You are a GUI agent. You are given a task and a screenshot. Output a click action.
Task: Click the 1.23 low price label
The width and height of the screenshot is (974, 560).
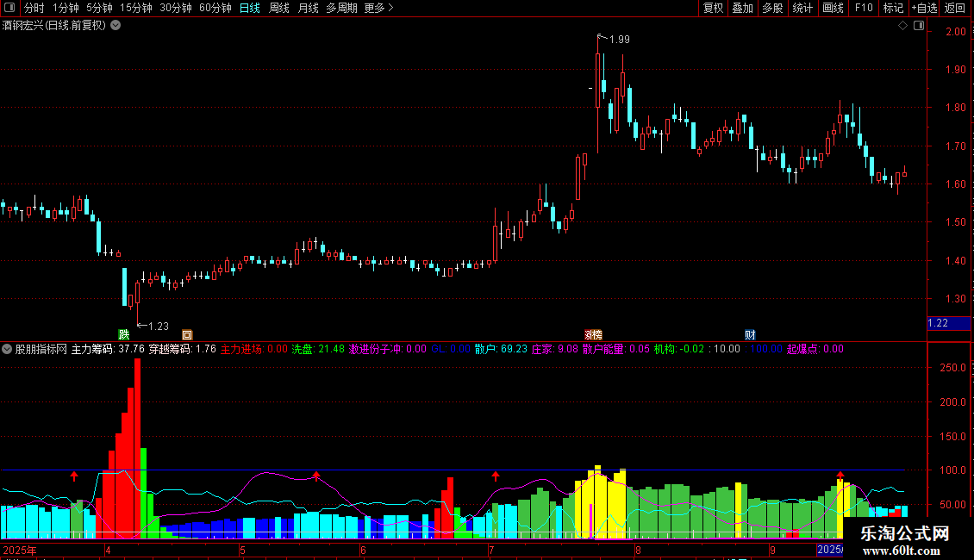pyautogui.click(x=159, y=326)
